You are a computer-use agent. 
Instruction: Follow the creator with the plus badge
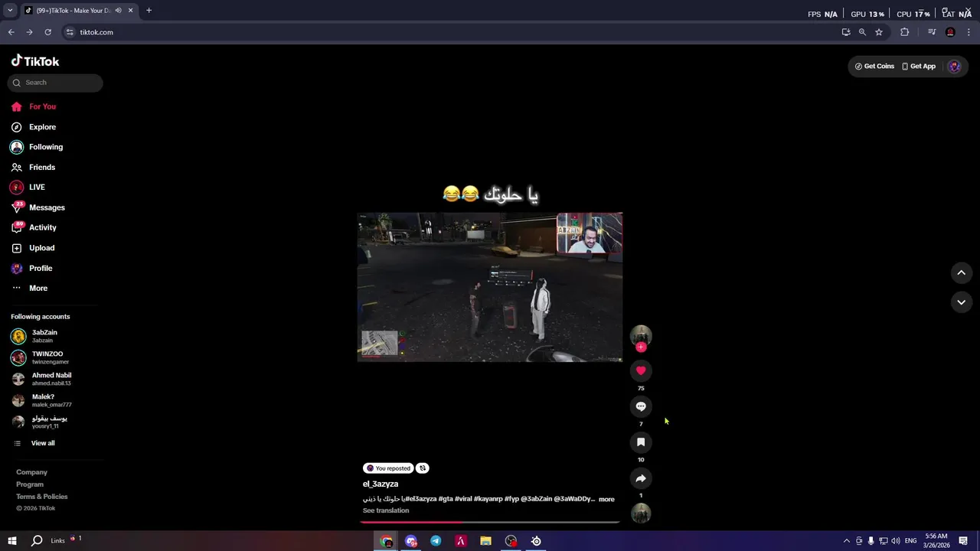click(641, 347)
